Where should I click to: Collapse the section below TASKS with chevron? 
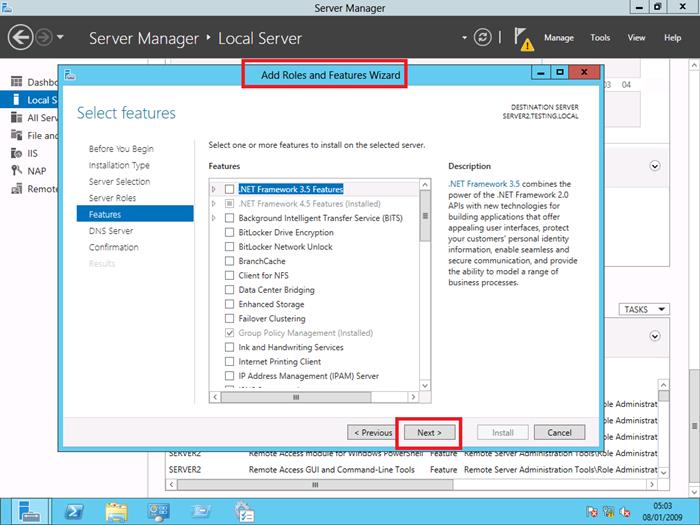pyautogui.click(x=654, y=336)
